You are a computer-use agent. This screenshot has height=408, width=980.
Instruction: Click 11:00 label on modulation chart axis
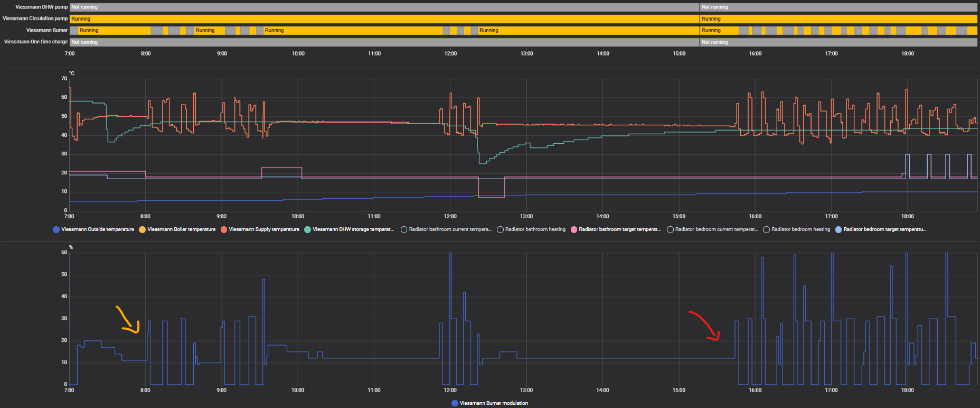click(374, 390)
